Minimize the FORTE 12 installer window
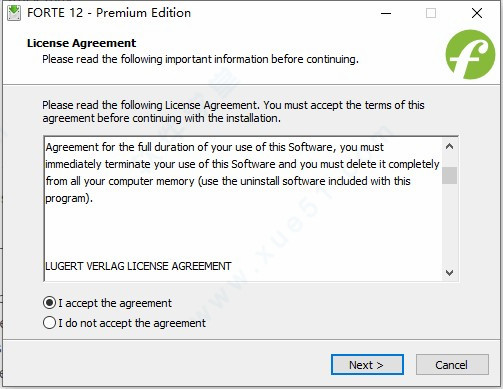 (x=386, y=13)
